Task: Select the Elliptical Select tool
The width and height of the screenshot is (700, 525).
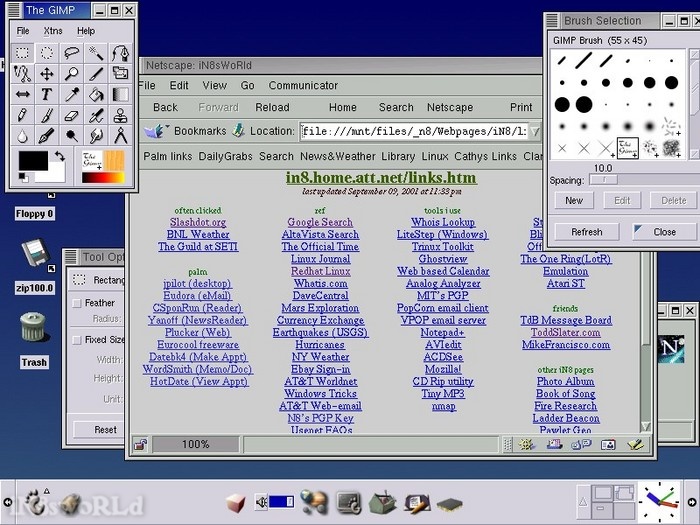Action: pyautogui.click(x=47, y=53)
